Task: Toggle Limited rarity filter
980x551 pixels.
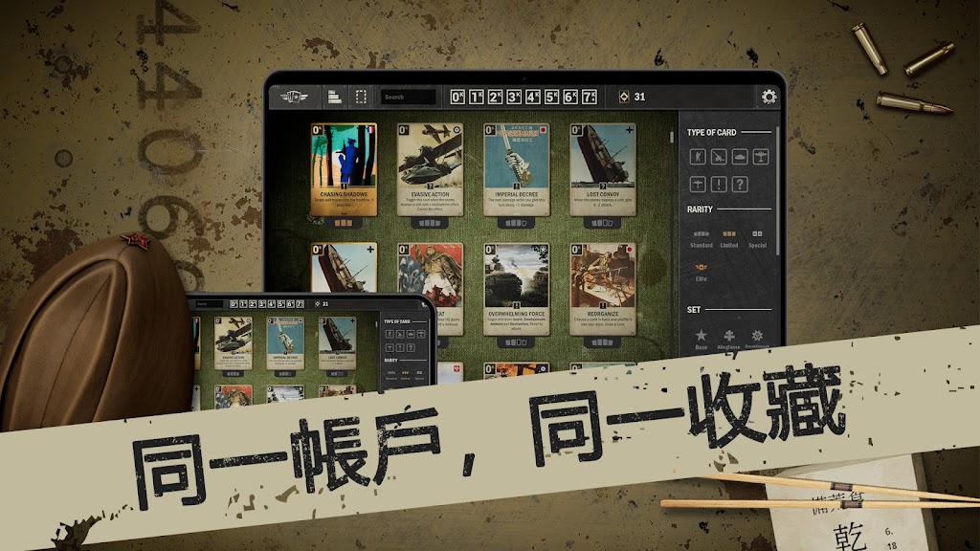Action: point(728,238)
